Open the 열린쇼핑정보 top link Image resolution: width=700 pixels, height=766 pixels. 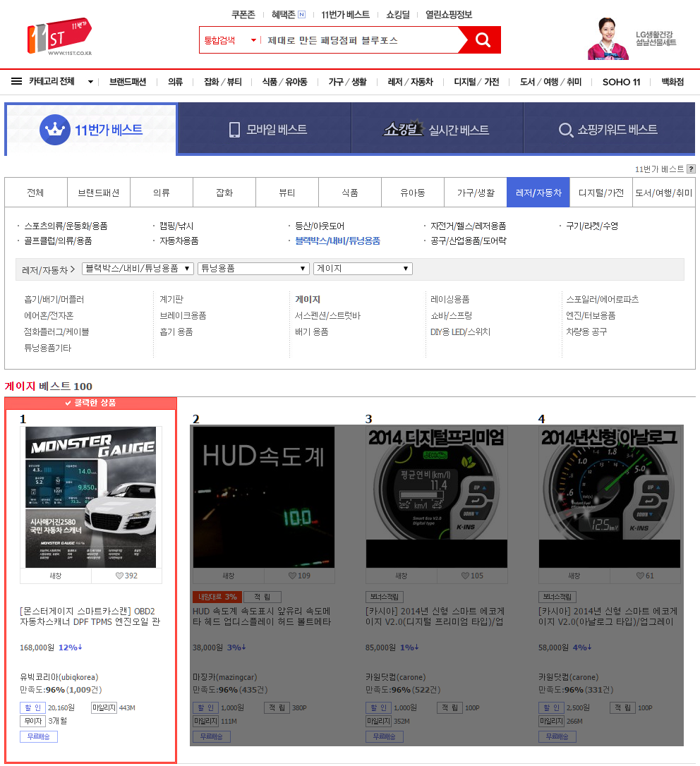(x=449, y=15)
